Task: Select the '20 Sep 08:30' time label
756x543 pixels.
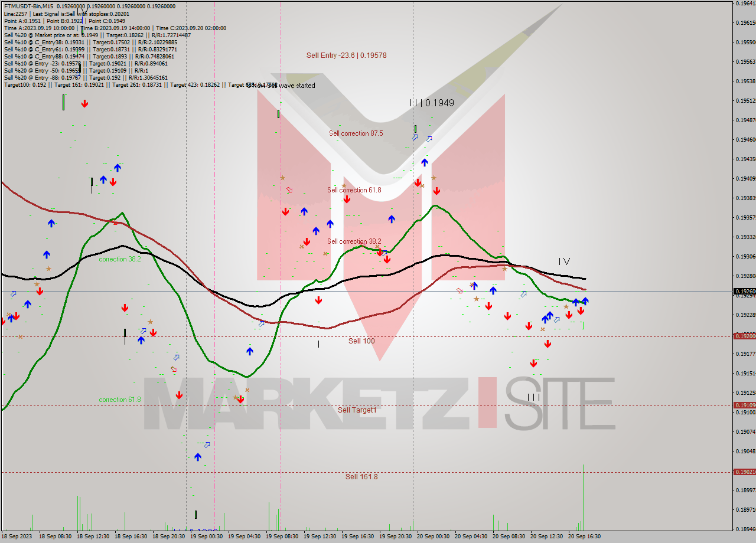Action: tap(509, 537)
